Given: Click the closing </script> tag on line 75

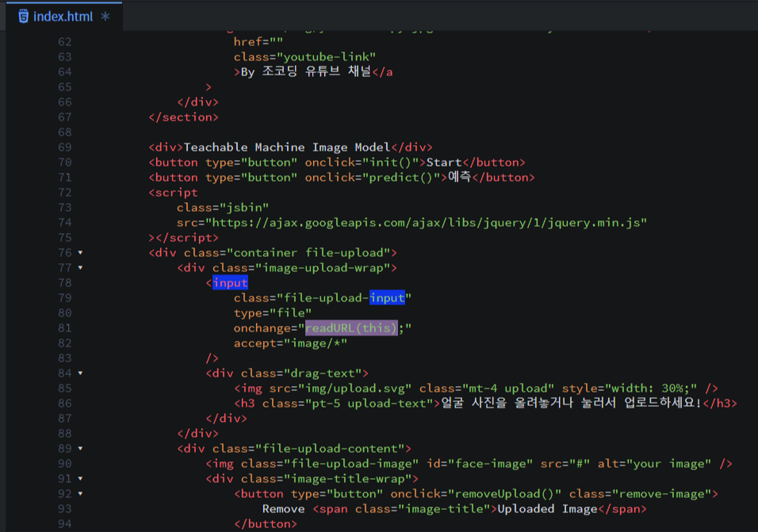Looking at the screenshot, I should 187,238.
